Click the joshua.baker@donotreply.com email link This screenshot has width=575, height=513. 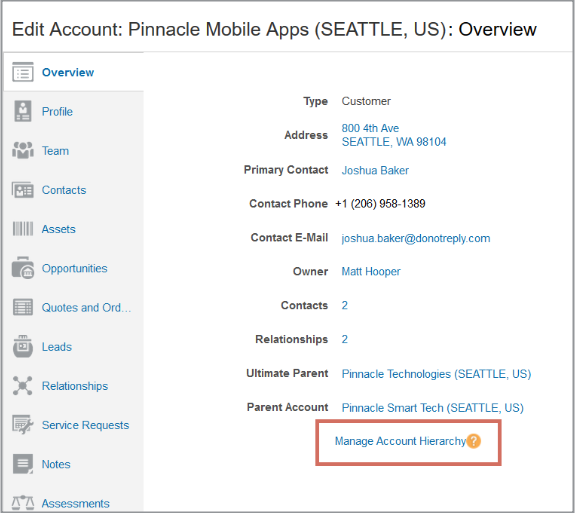tap(416, 238)
